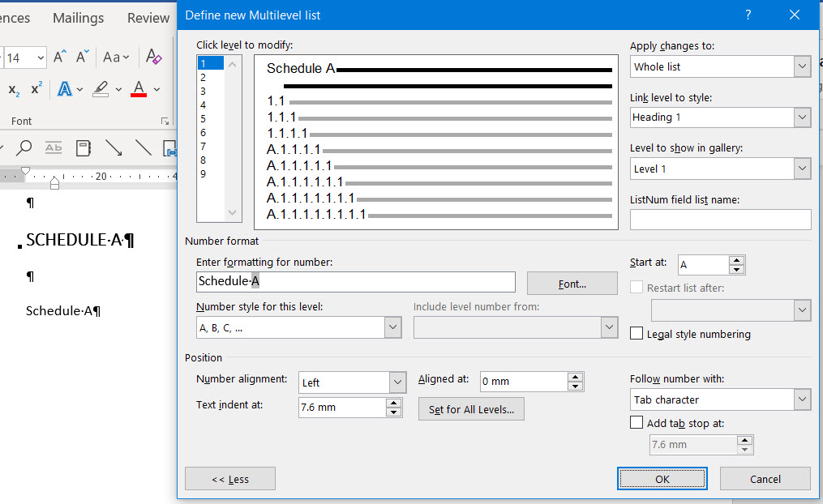
Task: Select level 8 in the list
Action: (211, 160)
